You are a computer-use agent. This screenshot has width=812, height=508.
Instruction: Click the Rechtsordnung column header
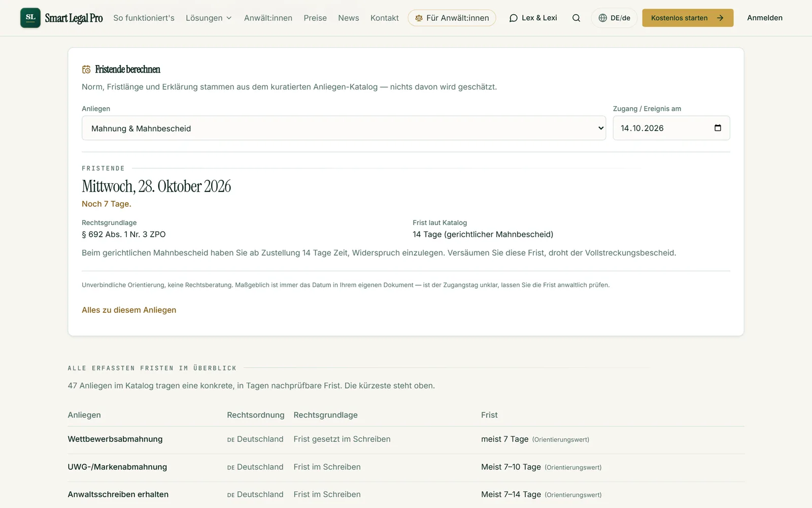(256, 415)
